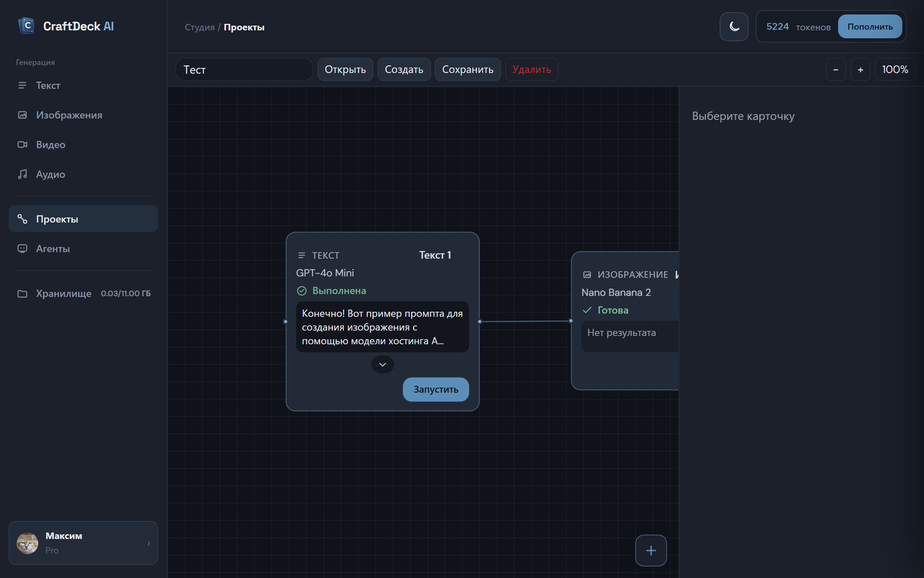Click the text card's right output connector
Viewport: 924px width, 578px height.
[x=480, y=322]
